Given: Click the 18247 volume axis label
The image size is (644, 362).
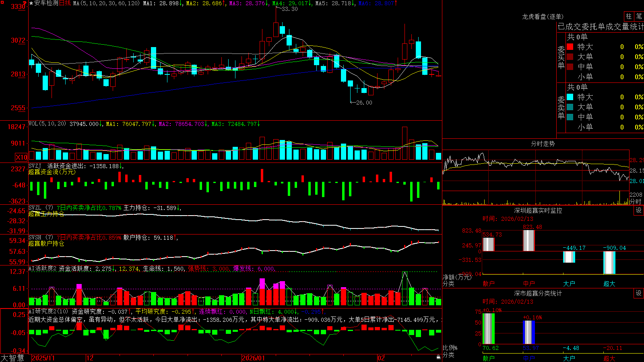Looking at the screenshot, I should click(17, 127).
